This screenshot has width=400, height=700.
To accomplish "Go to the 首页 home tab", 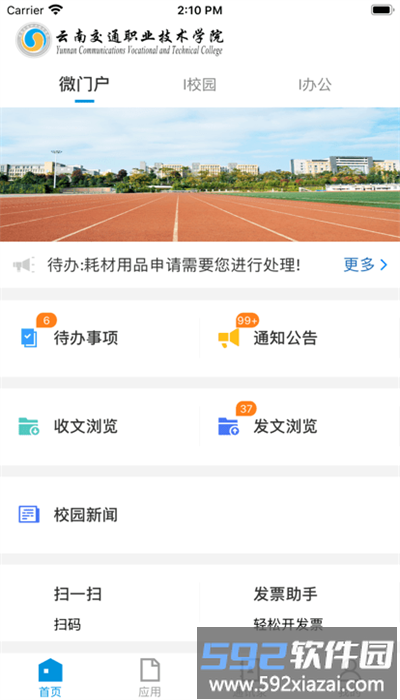I will click(50, 678).
